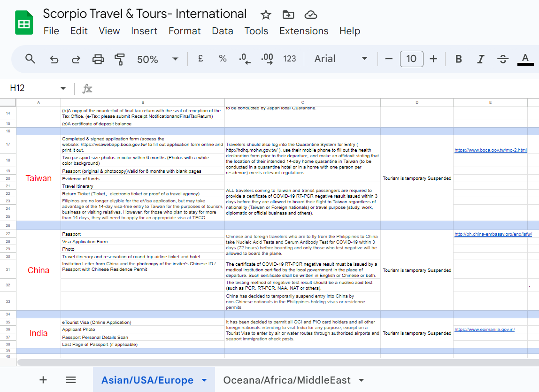The image size is (539, 392).
Task: Click the redo arrow
Action: pyautogui.click(x=76, y=59)
